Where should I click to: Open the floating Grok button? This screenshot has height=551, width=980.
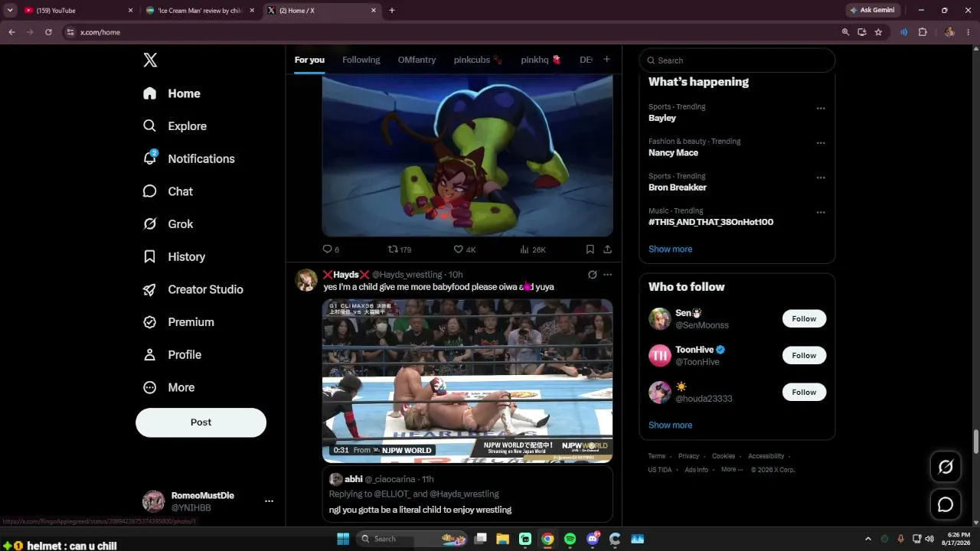(946, 467)
